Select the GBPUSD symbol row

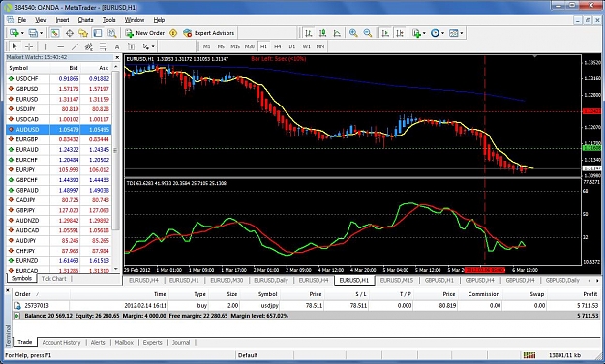59,89
